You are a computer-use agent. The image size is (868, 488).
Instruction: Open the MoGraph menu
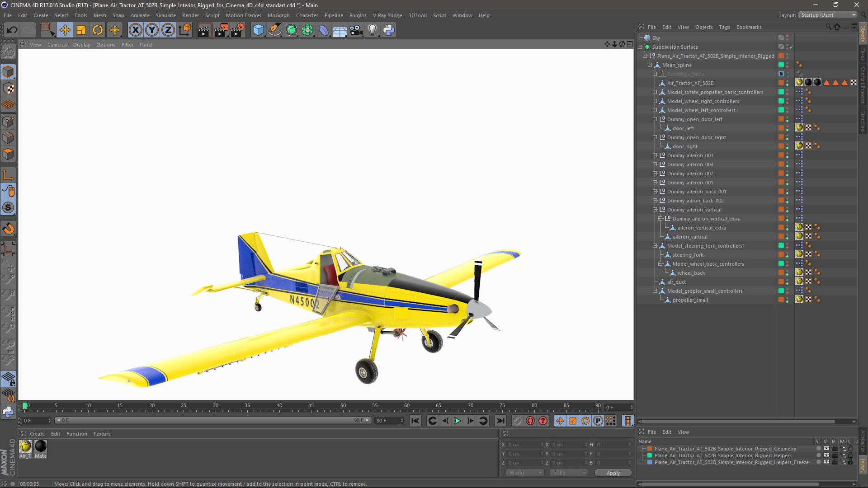click(278, 15)
